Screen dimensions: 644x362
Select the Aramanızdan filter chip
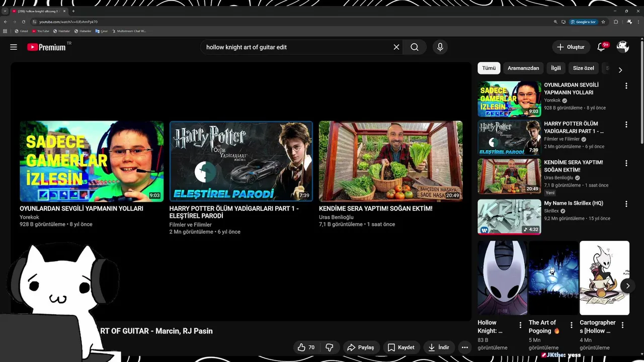[523, 68]
